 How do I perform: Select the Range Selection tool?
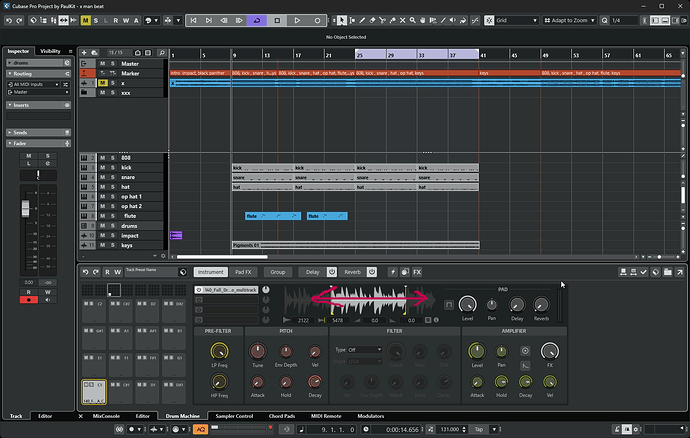352,20
